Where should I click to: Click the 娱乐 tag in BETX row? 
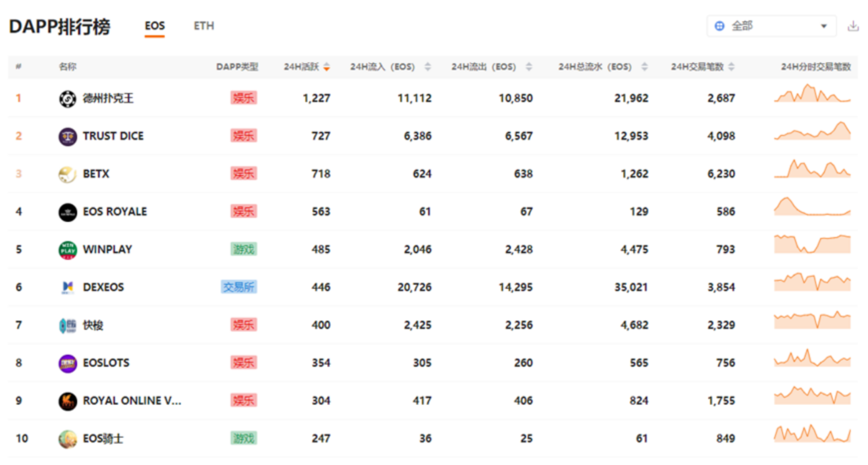coord(243,174)
